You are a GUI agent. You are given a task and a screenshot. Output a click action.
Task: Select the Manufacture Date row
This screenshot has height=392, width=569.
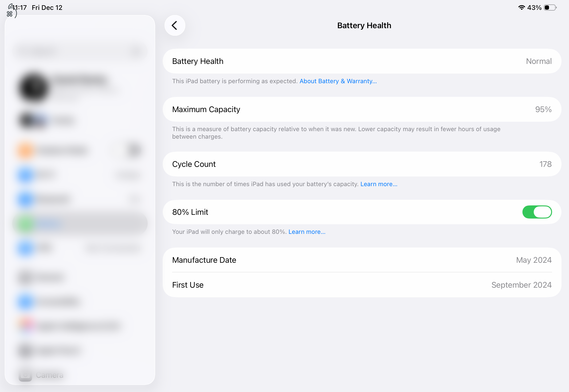pos(362,260)
